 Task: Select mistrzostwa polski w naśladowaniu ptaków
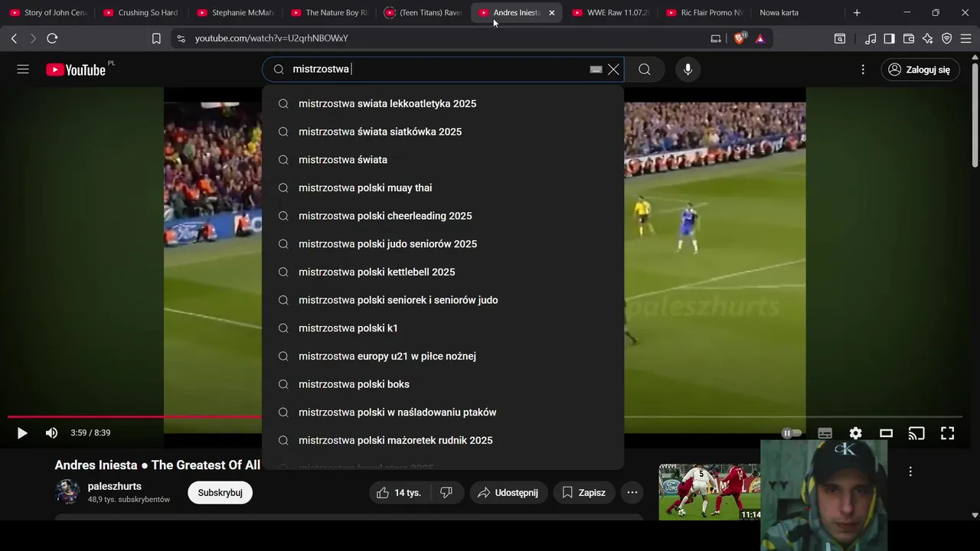(x=443, y=412)
